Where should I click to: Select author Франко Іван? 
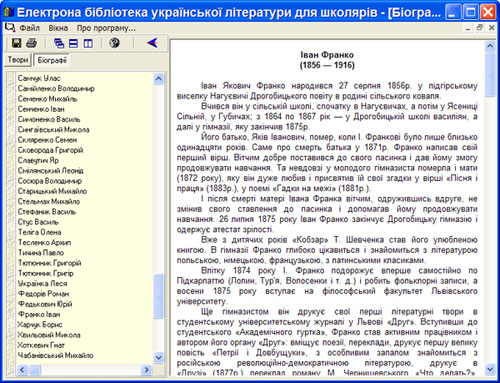(39, 314)
